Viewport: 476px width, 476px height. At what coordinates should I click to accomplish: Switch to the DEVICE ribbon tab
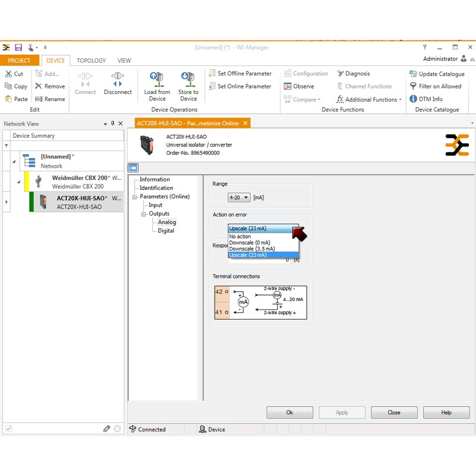pyautogui.click(x=55, y=61)
